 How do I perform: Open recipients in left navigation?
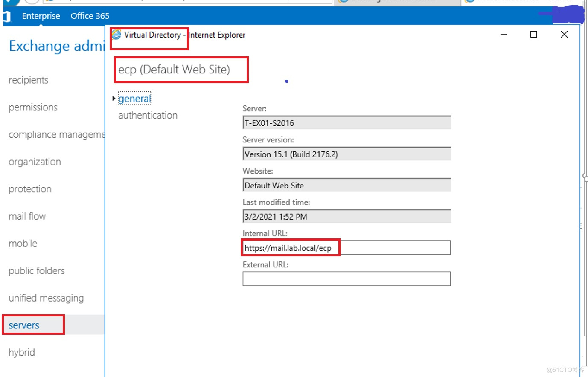coord(29,80)
